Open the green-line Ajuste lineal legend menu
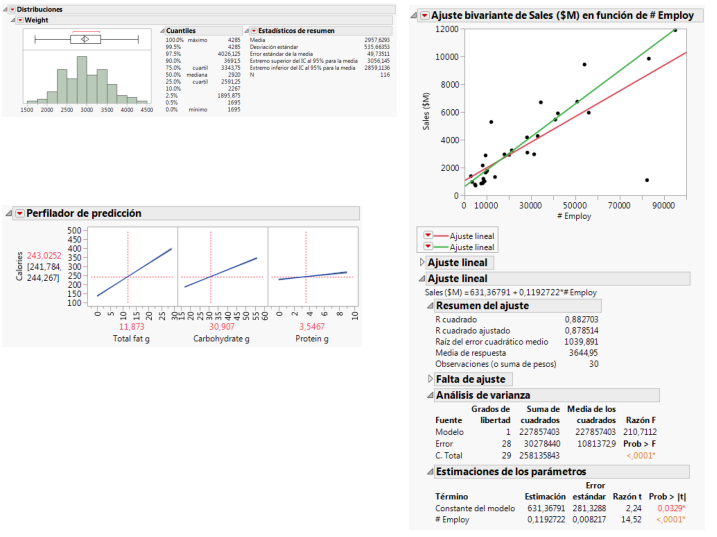Image resolution: width=717 pixels, height=537 pixels. pyautogui.click(x=428, y=246)
